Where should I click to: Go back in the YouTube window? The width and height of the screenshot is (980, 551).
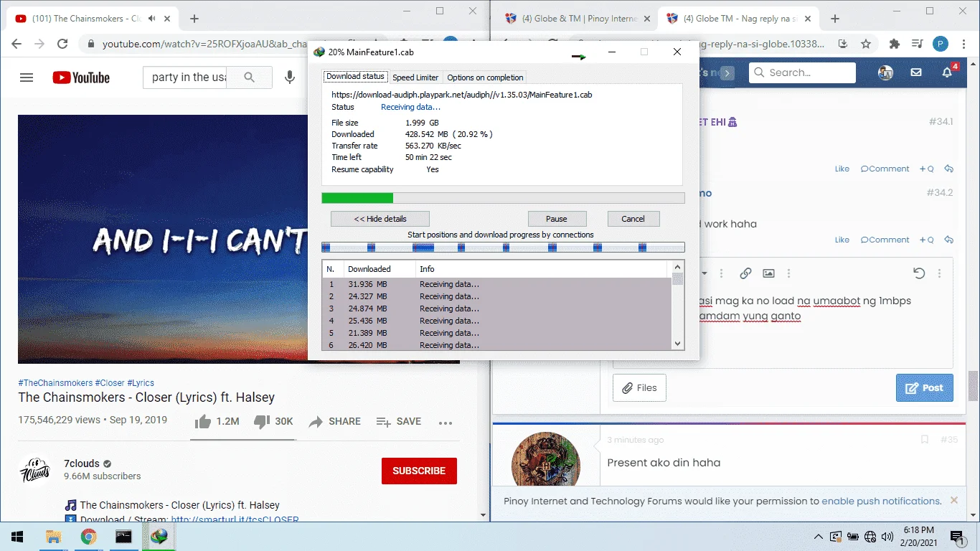click(x=17, y=44)
